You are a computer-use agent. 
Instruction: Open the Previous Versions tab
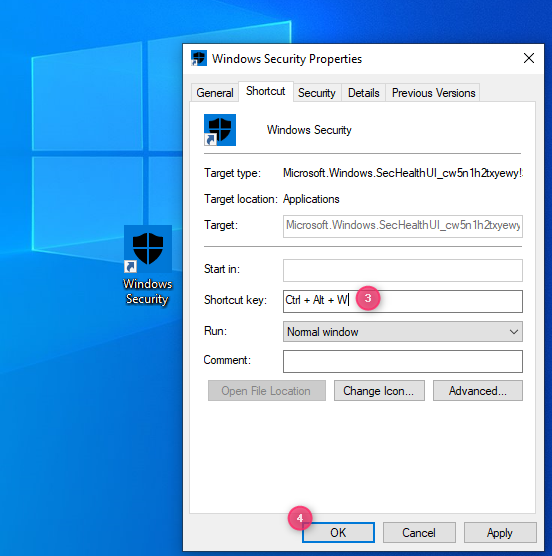pyautogui.click(x=433, y=93)
